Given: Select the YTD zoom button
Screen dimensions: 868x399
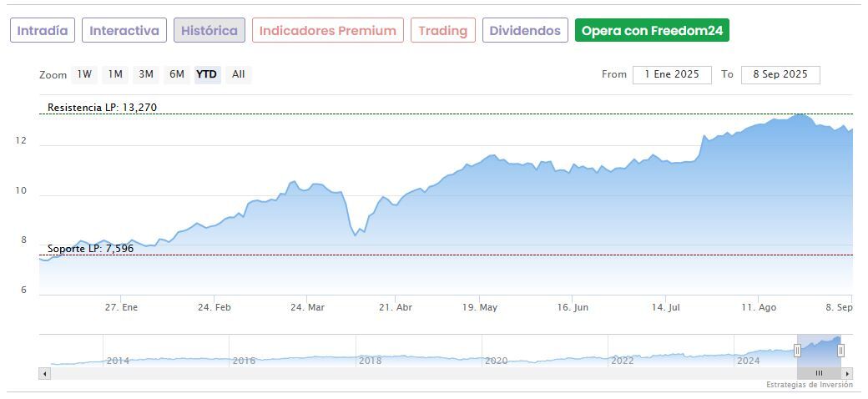Looking at the screenshot, I should [x=207, y=74].
